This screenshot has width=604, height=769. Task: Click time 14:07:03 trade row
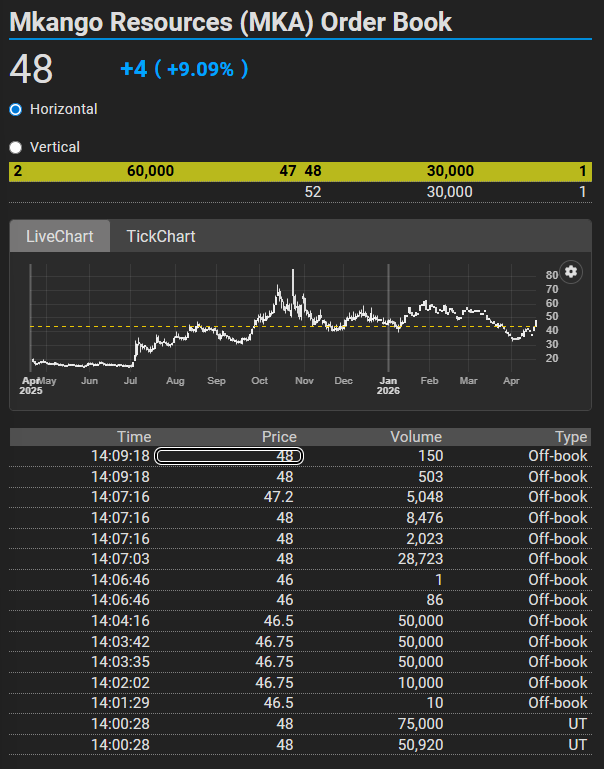pos(120,559)
